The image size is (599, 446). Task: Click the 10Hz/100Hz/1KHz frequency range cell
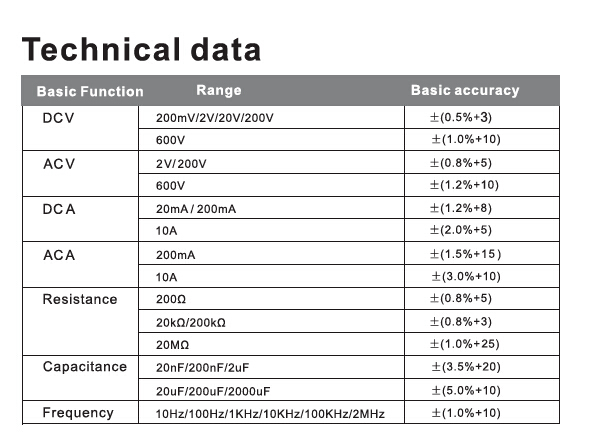pyautogui.click(x=270, y=414)
